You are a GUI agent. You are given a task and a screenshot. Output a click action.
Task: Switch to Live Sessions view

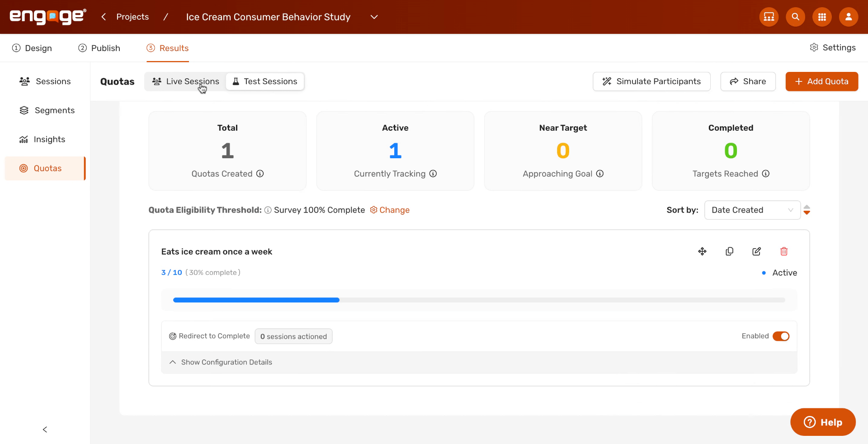click(x=186, y=81)
